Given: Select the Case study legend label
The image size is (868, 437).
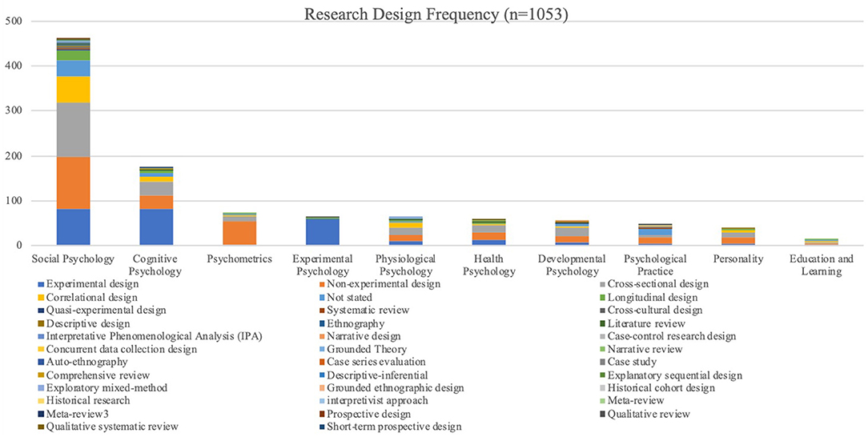Looking at the screenshot, I should (632, 363).
